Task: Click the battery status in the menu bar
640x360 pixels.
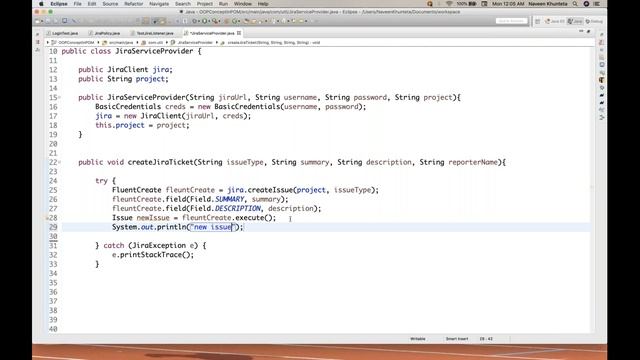Action: (x=467, y=4)
